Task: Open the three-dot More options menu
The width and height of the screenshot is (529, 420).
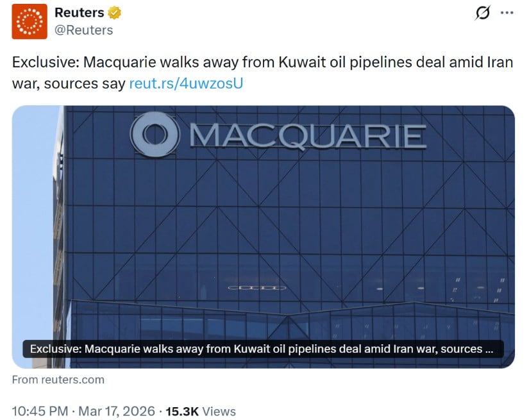Action: [x=507, y=13]
